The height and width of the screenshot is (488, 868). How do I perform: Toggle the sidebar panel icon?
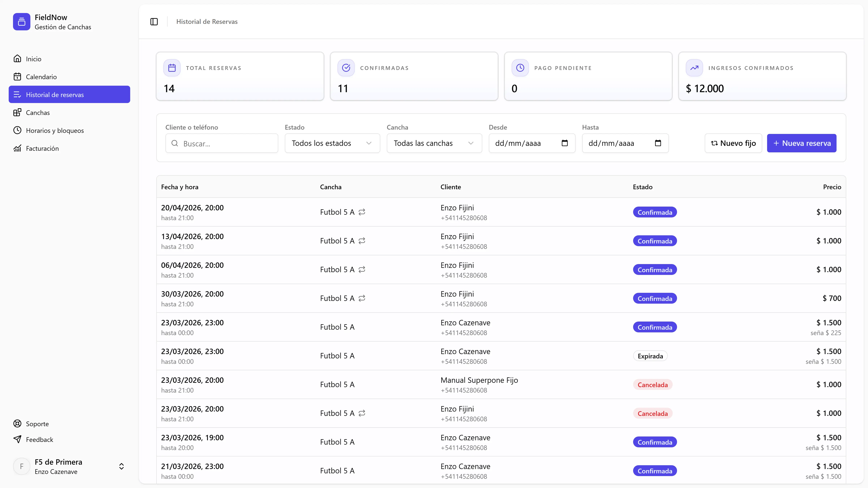[x=154, y=22]
